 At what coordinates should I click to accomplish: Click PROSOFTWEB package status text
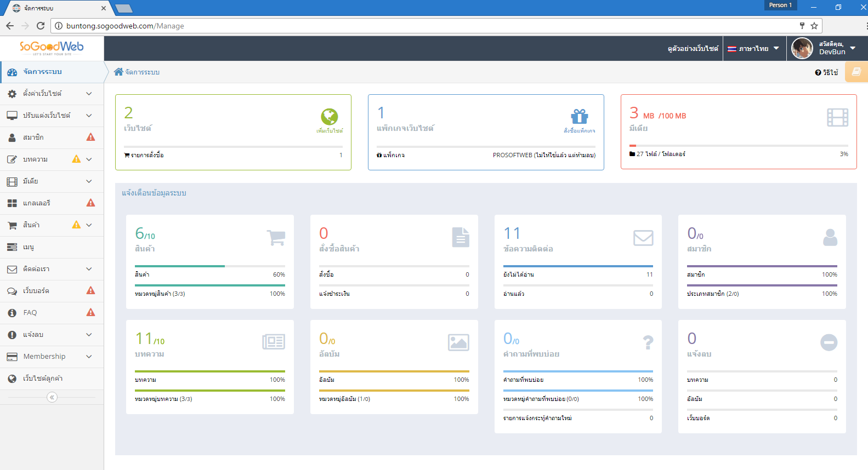pyautogui.click(x=544, y=155)
